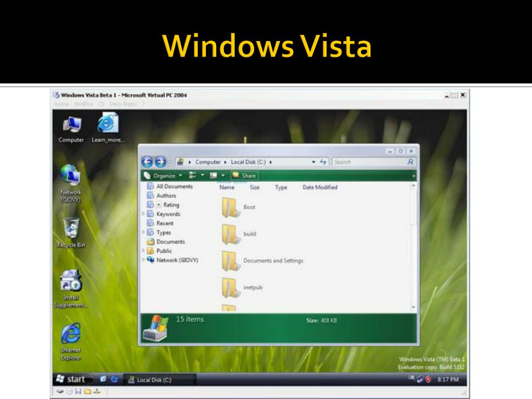Select Documents in the navigation pane
Viewport: 532px width, 399px height.
pos(170,242)
